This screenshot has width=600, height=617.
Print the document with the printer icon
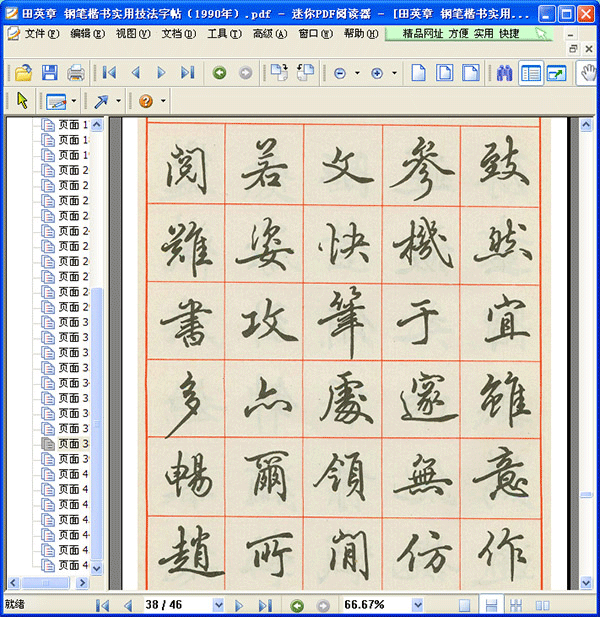(76, 73)
